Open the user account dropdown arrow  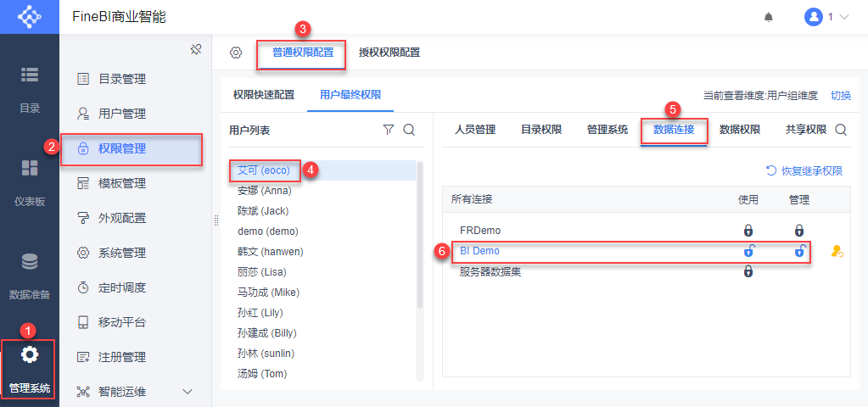coord(843,17)
